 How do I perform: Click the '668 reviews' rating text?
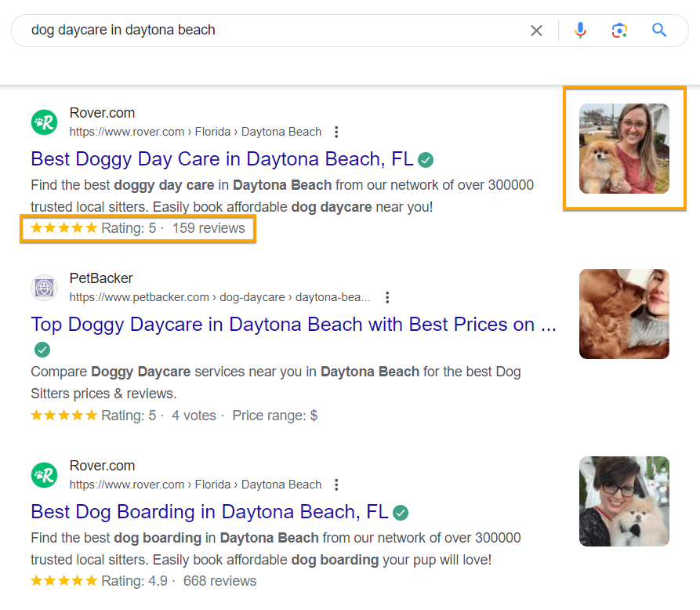(219, 581)
